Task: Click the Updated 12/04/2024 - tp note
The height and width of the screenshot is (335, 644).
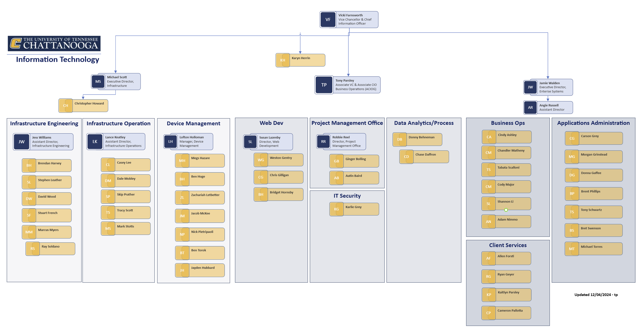Action: pyautogui.click(x=596, y=295)
